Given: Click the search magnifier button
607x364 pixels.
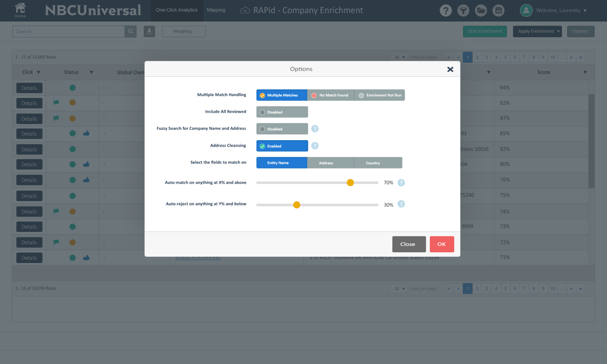Looking at the screenshot, I should click(x=131, y=31).
